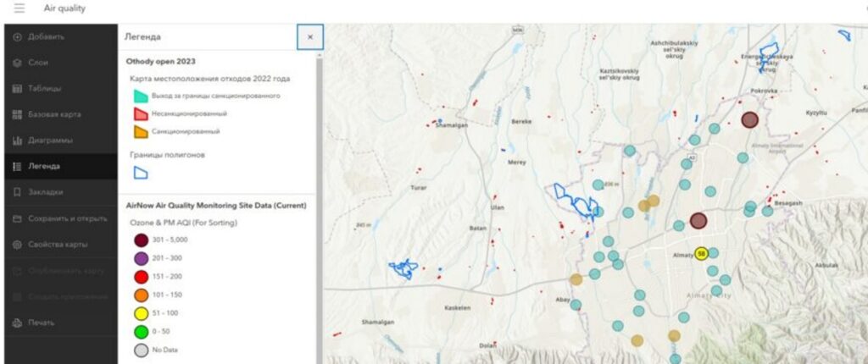Click the Легенда list icon

(x=17, y=166)
